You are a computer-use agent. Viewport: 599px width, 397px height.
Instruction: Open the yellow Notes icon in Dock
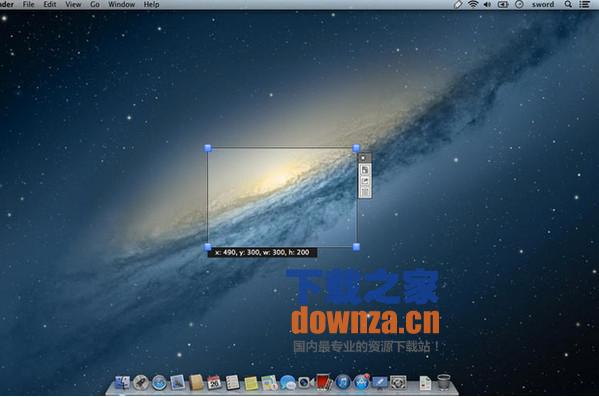click(251, 383)
